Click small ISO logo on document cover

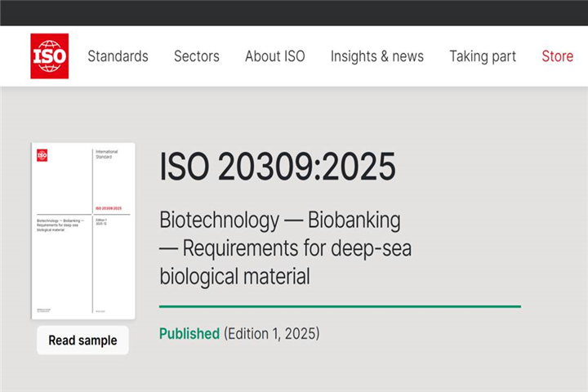42,155
